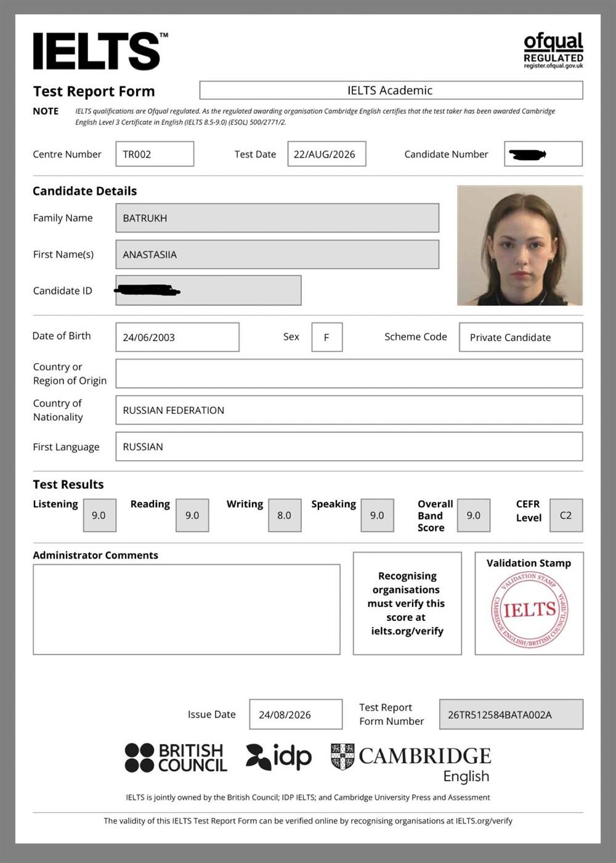This screenshot has height=863, width=616.
Task: Click the candidate photo
Action: 520,245
